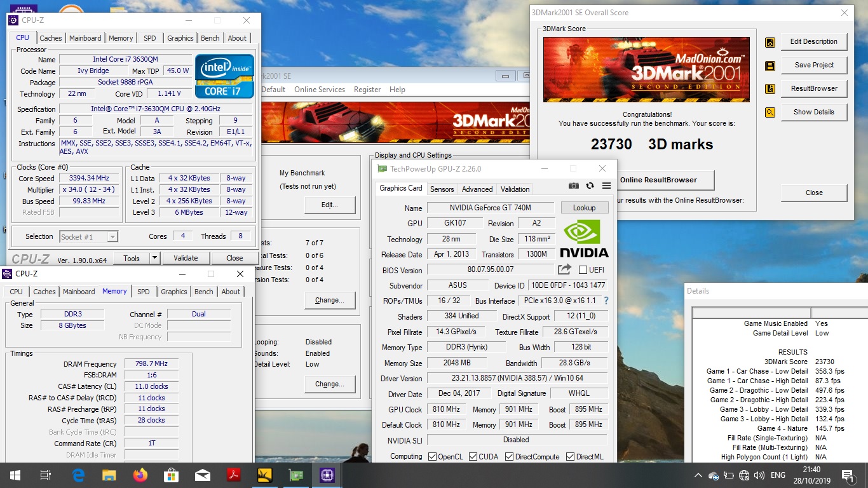Toggle the CUDA checkbox
Image resolution: width=868 pixels, height=488 pixels.
coord(471,456)
